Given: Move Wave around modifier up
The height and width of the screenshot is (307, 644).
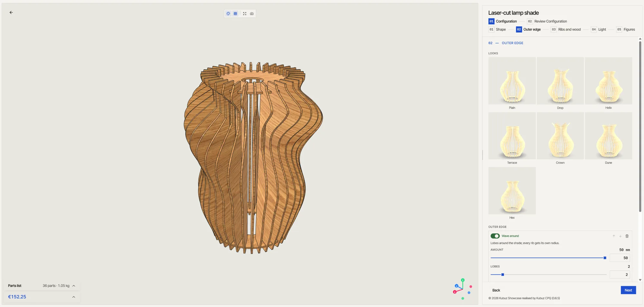Looking at the screenshot, I should (x=614, y=236).
